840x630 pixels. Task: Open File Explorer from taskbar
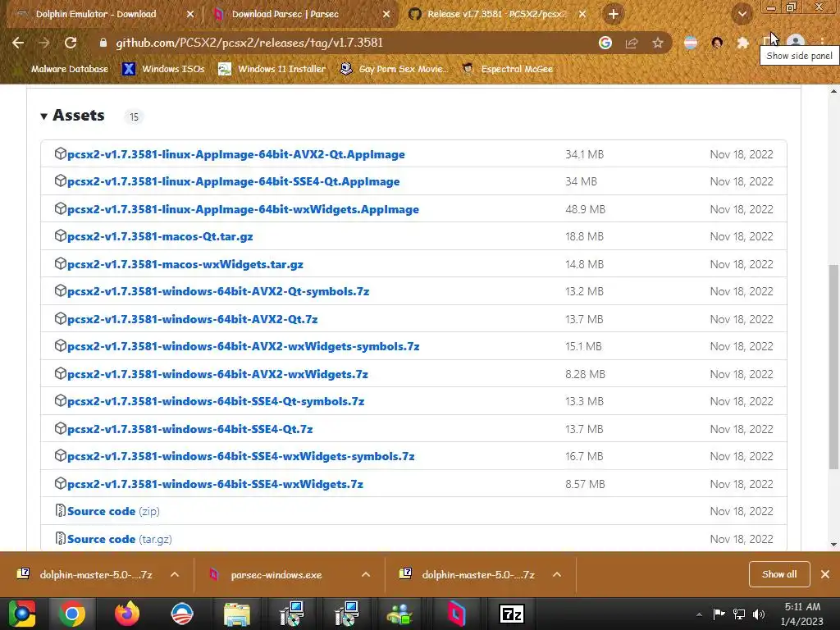click(x=237, y=614)
